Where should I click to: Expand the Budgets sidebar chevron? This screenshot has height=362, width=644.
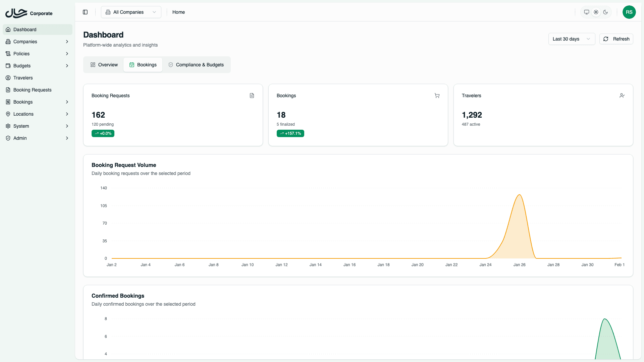pos(67,66)
